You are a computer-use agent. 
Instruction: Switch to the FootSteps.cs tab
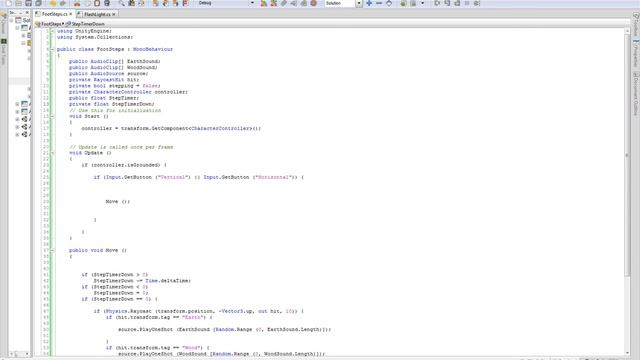[53, 14]
